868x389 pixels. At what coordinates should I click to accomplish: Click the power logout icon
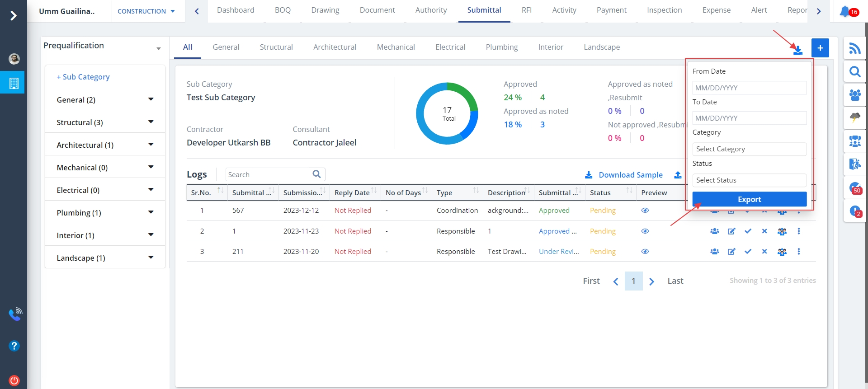[x=14, y=380]
